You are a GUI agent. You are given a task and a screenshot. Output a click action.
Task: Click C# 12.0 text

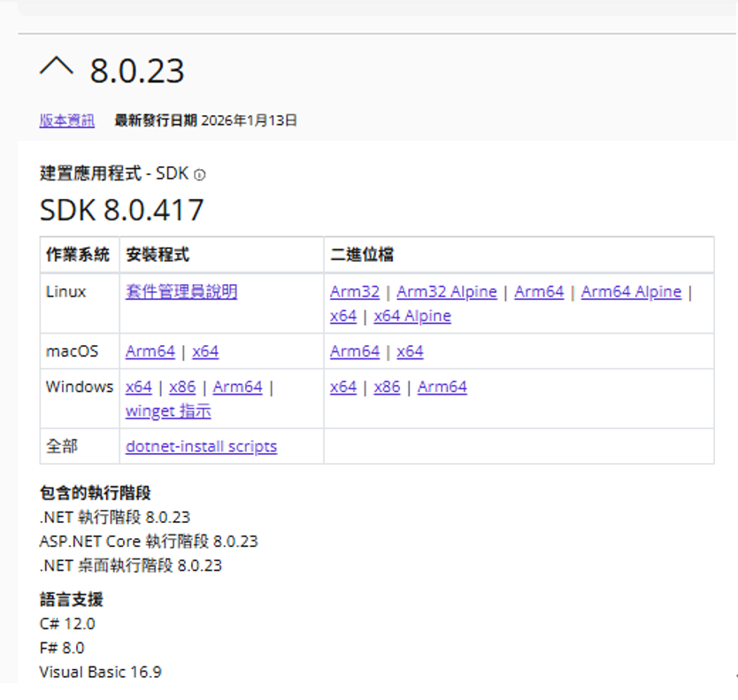click(x=67, y=624)
